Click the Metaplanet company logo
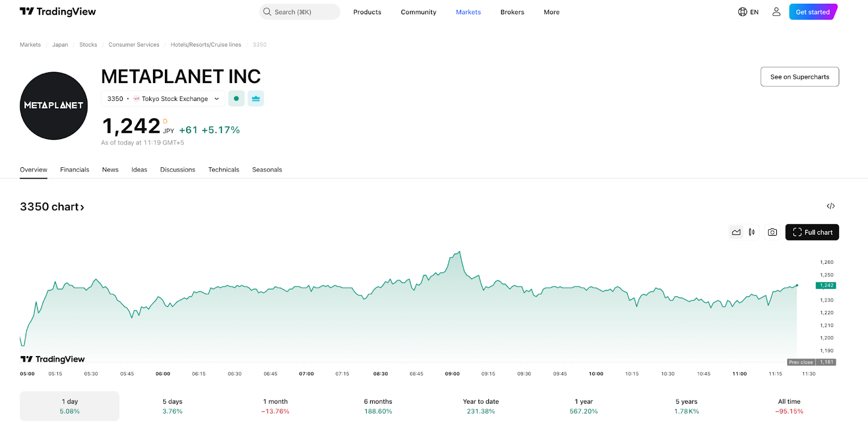868x437 pixels. [x=54, y=106]
